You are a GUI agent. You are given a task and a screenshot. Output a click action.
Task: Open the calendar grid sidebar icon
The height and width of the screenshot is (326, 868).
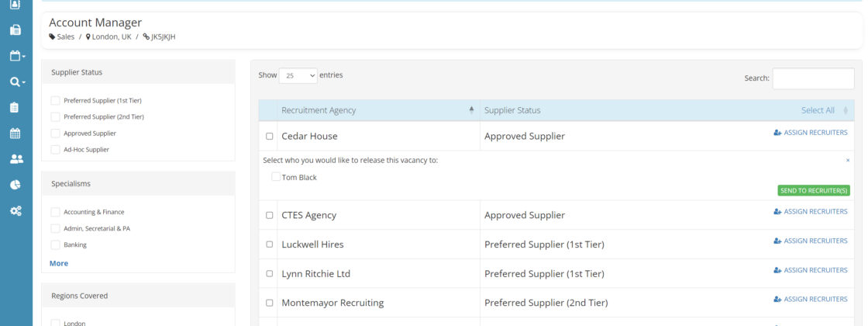point(15,134)
